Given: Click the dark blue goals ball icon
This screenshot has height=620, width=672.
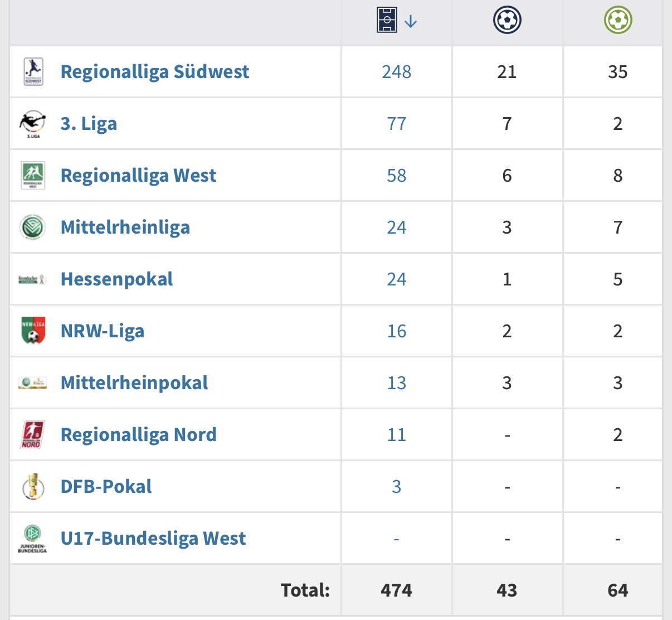Looking at the screenshot, I should [507, 20].
